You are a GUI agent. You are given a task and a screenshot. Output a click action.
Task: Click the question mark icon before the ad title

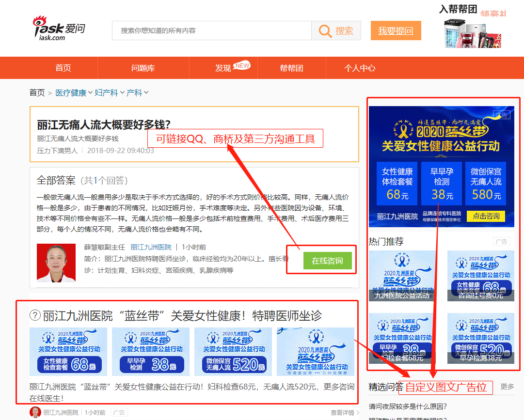pyautogui.click(x=35, y=316)
